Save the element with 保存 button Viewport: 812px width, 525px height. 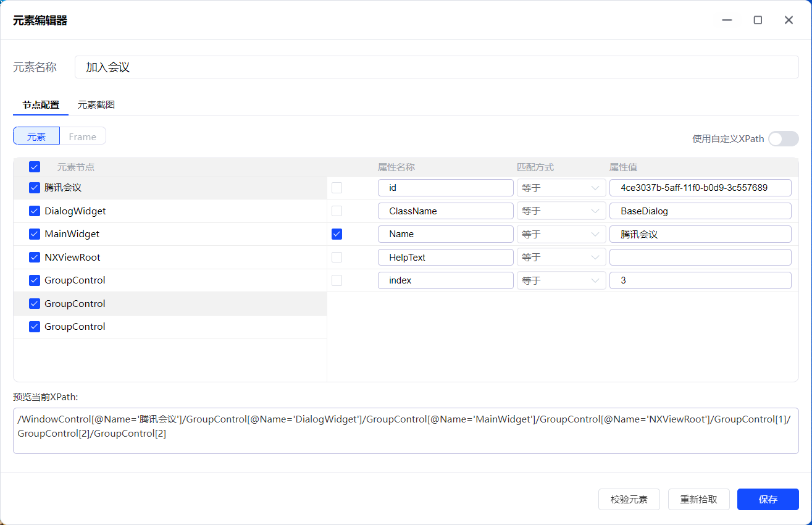click(768, 500)
